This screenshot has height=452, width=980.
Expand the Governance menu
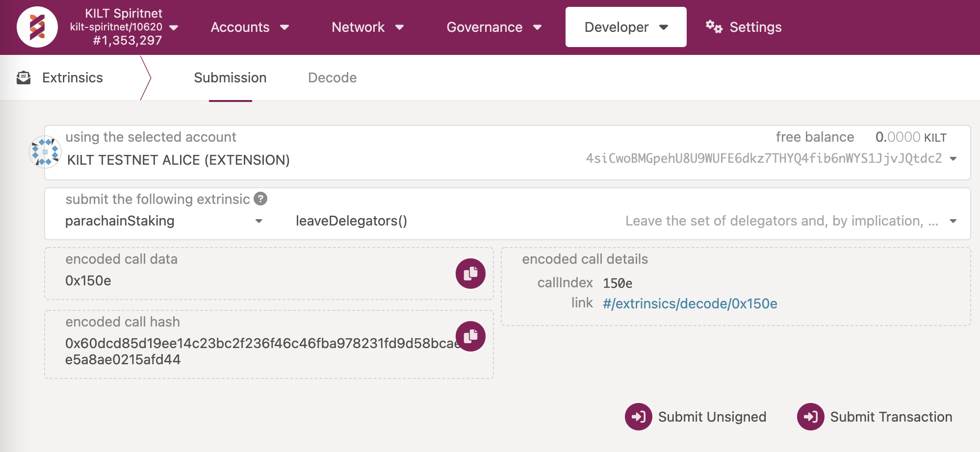click(x=493, y=27)
